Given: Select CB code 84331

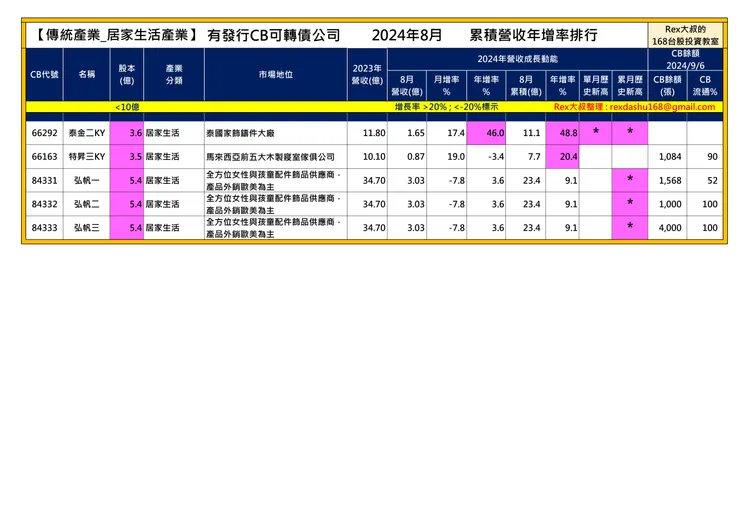Looking at the screenshot, I should point(44,180).
